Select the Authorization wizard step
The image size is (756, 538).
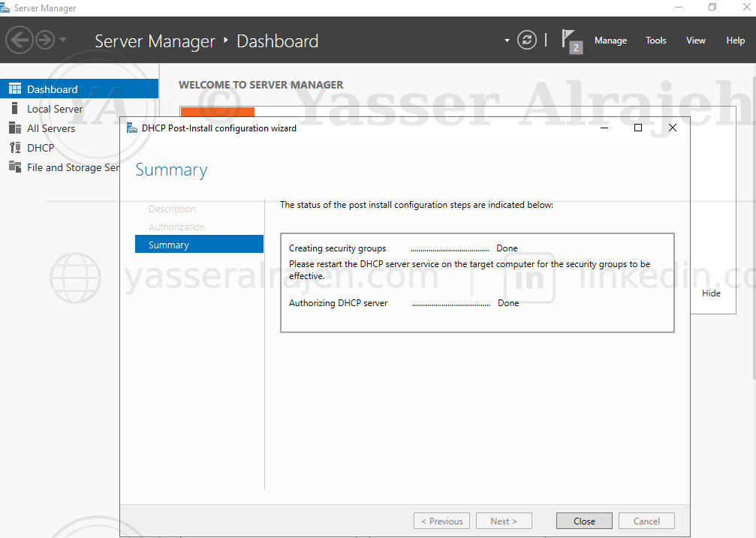pyautogui.click(x=176, y=227)
